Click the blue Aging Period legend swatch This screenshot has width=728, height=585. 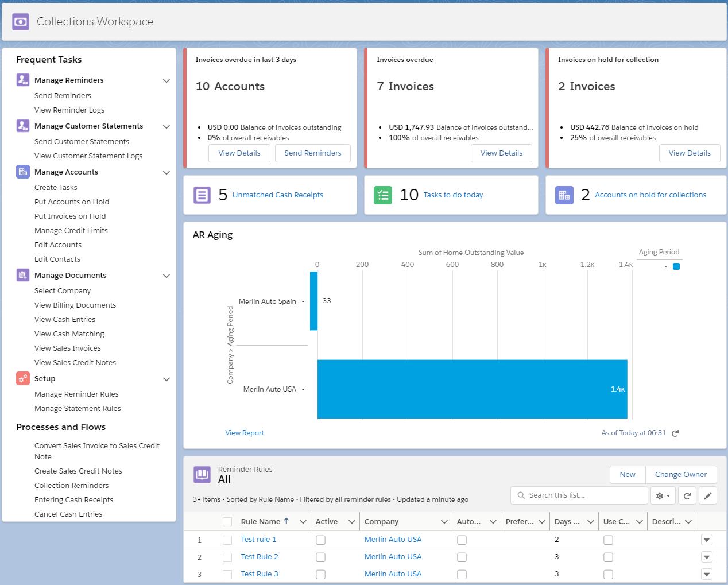676,266
